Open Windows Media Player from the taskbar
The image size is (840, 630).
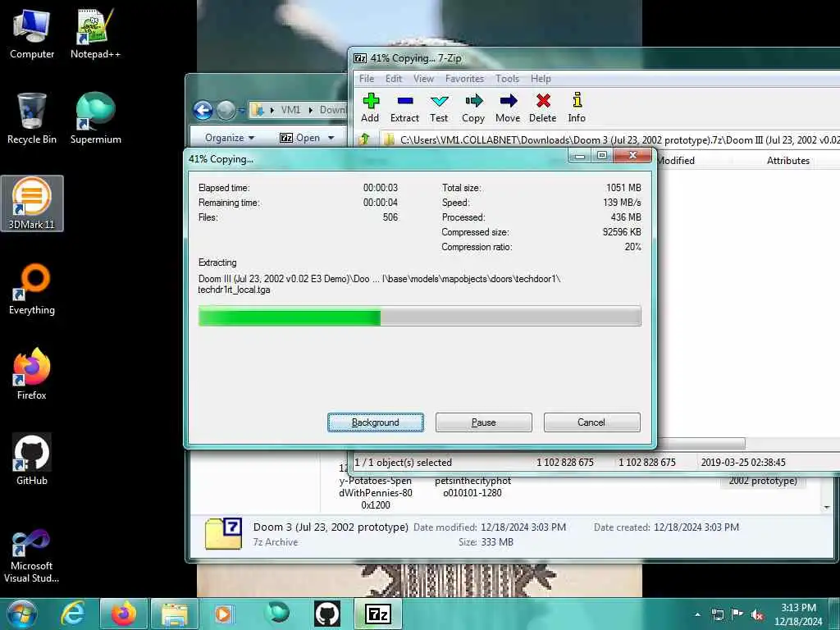tap(224, 614)
